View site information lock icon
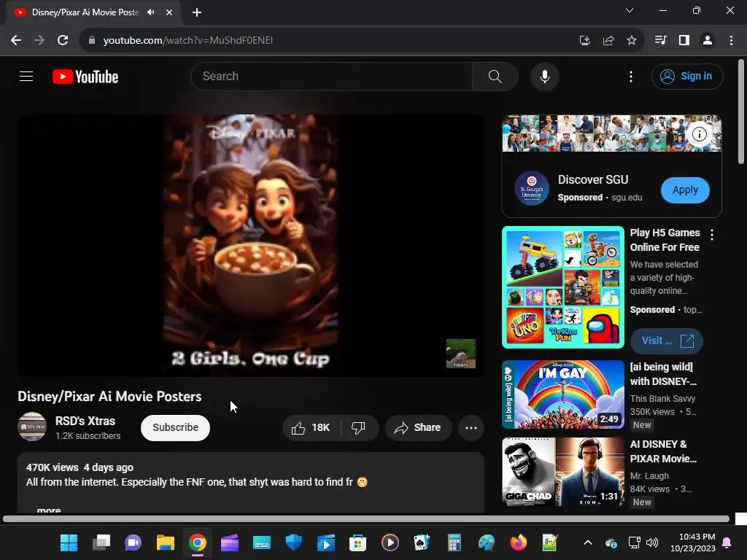The image size is (747, 560). coord(91,40)
